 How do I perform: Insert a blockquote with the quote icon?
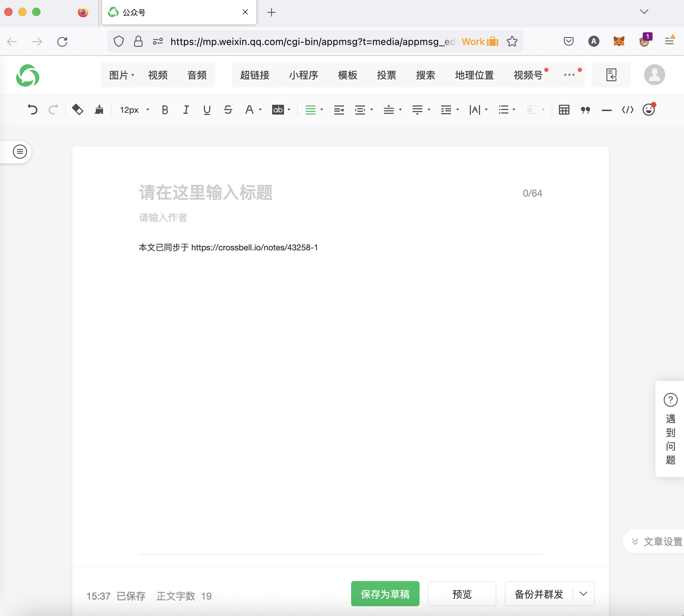[585, 110]
